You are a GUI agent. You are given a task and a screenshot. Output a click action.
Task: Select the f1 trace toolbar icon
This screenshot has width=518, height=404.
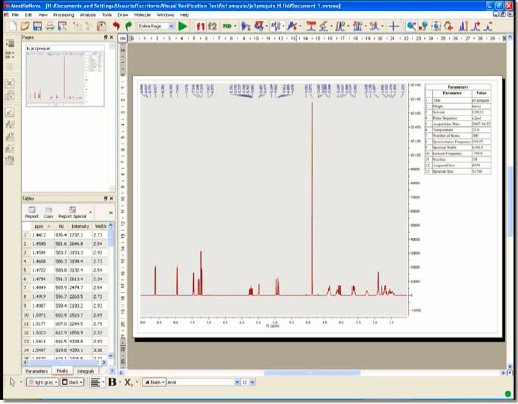click(200, 26)
